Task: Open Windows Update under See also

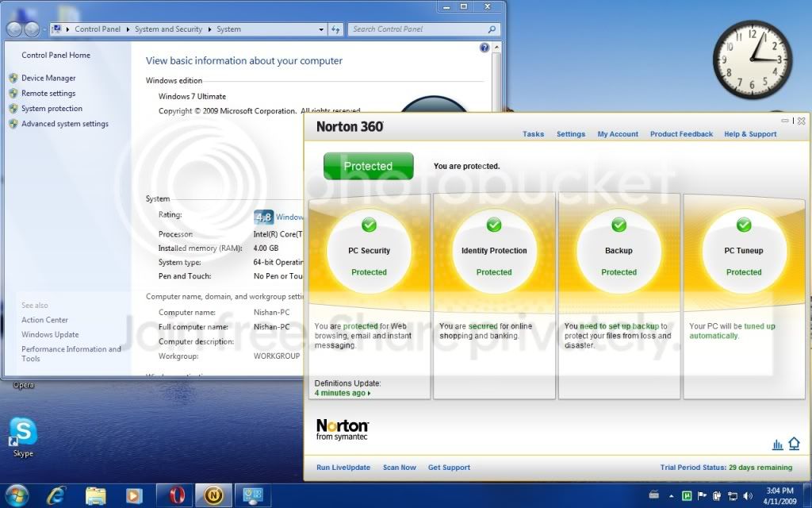Action: (x=50, y=334)
